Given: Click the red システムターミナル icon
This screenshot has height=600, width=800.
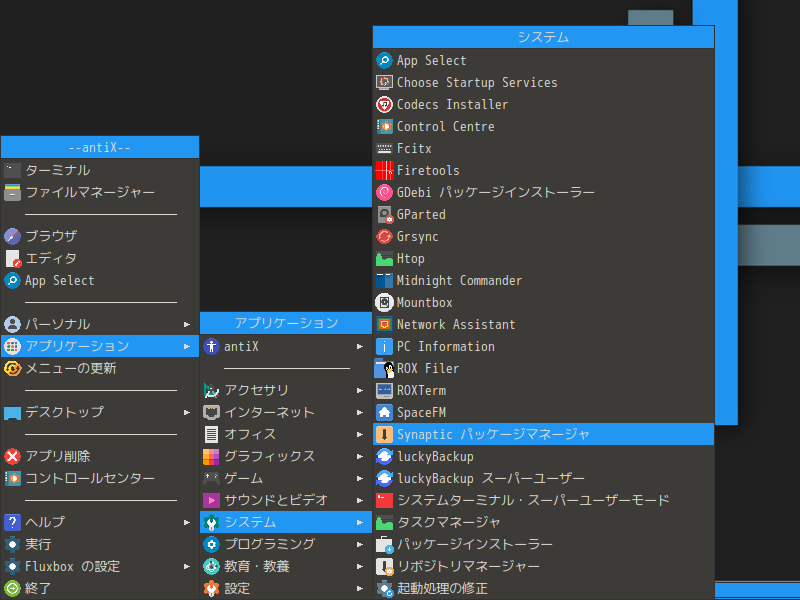Looking at the screenshot, I should coord(384,501).
